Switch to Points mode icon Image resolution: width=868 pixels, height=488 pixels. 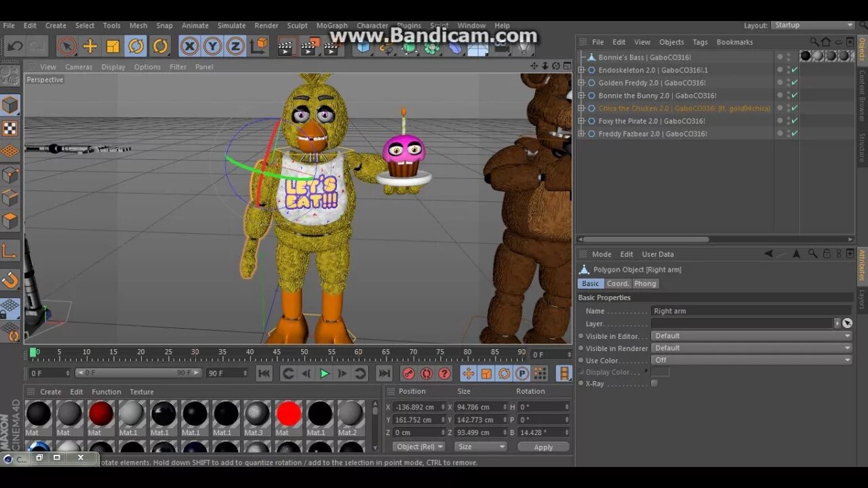10,175
